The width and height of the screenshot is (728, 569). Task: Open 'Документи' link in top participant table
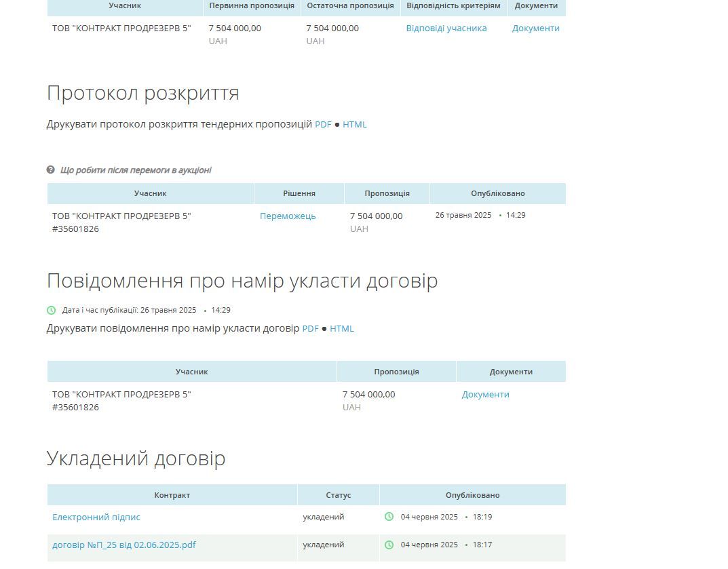coord(535,28)
